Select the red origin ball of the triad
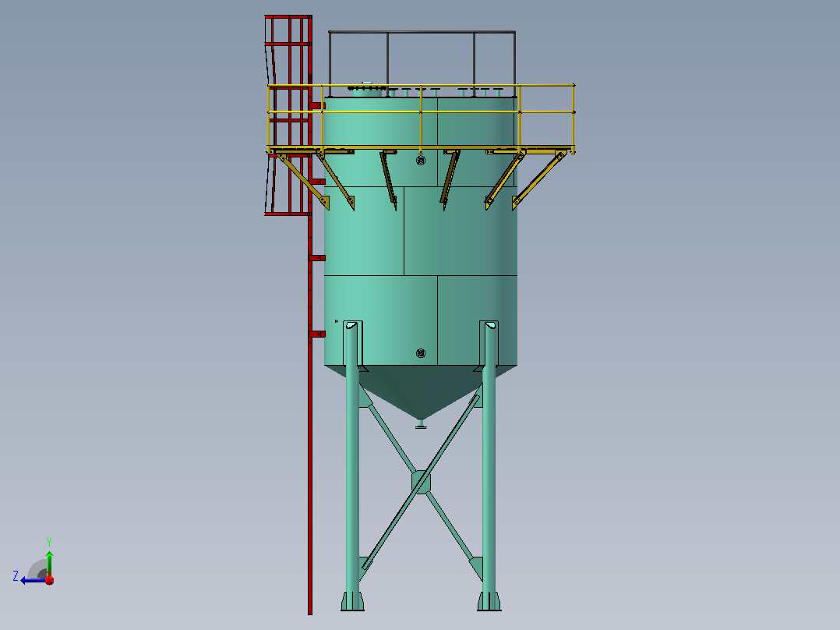This screenshot has height=630, width=840. coord(49,580)
